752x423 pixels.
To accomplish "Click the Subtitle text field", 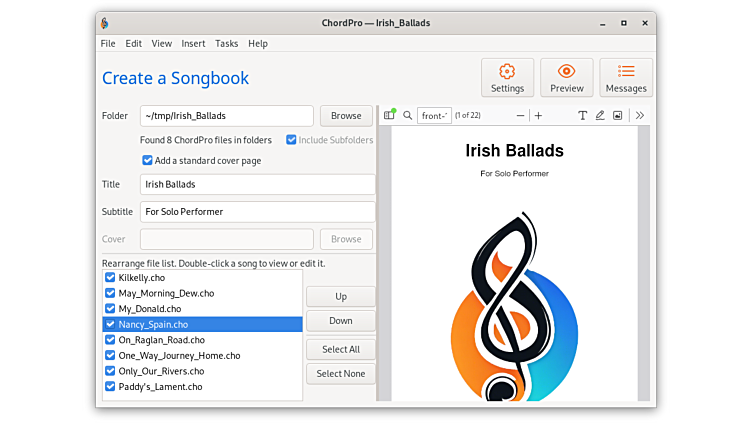I will [258, 212].
